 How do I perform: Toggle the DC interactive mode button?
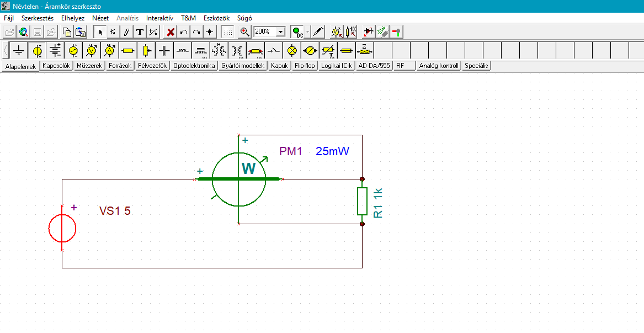click(x=297, y=32)
